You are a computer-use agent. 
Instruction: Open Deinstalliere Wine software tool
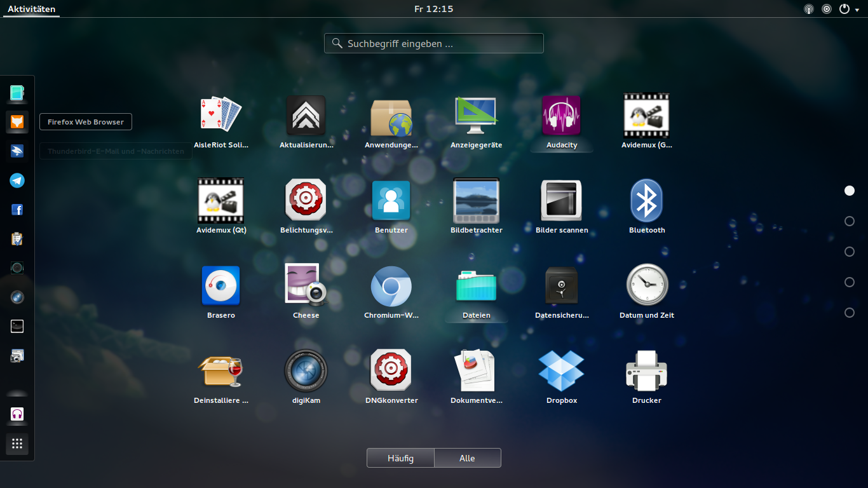(221, 371)
